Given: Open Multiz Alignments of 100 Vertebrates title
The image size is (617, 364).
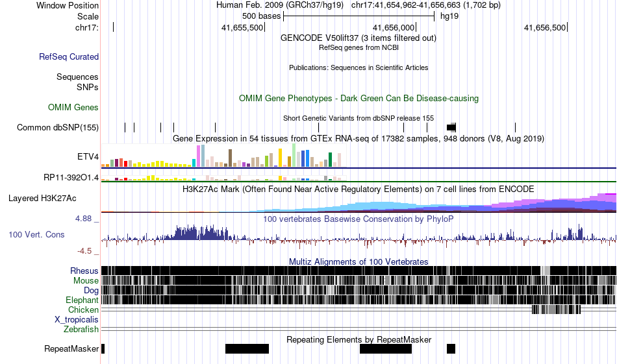Looking at the screenshot, I should pos(359,261).
